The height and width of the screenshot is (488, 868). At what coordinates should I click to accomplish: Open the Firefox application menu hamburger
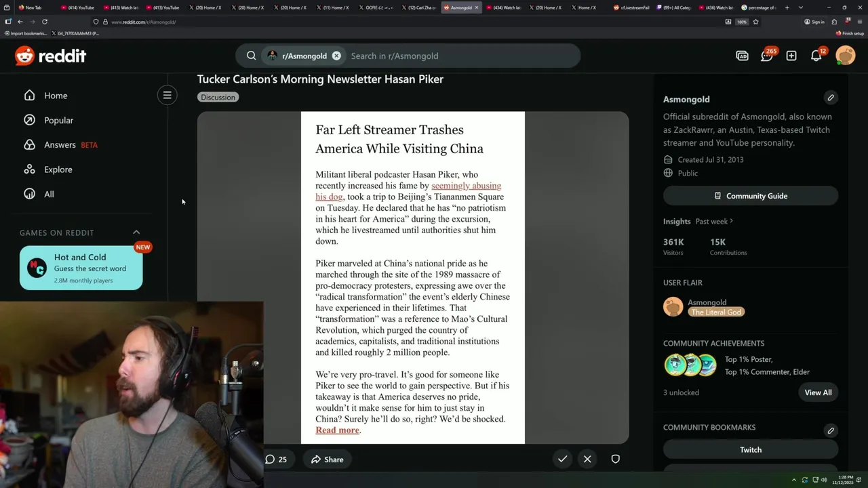point(860,22)
